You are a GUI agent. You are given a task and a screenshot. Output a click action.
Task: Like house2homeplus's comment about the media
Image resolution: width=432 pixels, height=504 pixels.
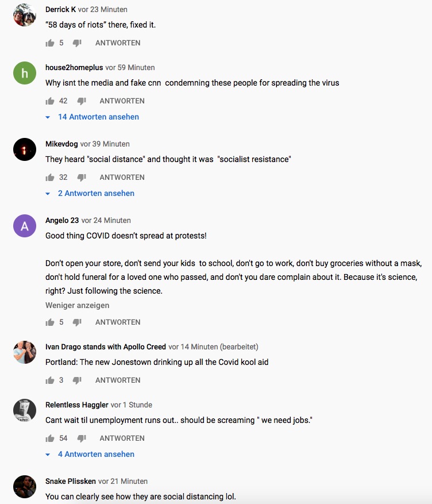pos(50,101)
